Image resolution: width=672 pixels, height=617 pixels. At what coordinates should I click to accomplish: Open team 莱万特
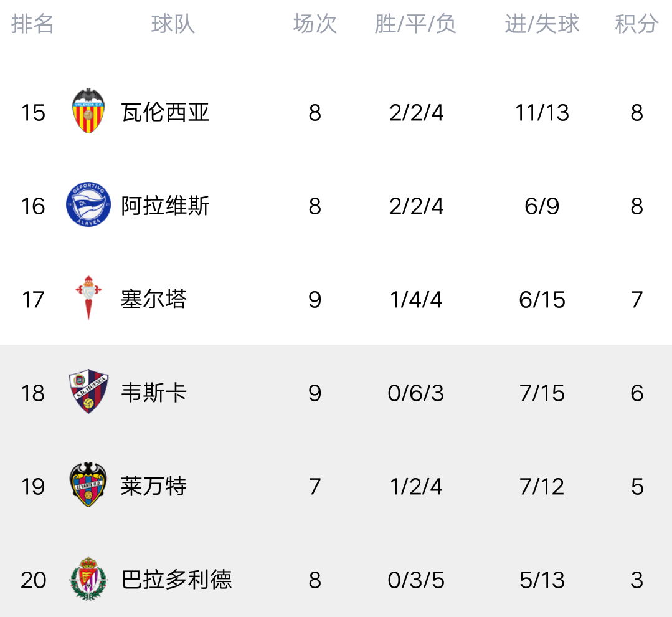(154, 486)
